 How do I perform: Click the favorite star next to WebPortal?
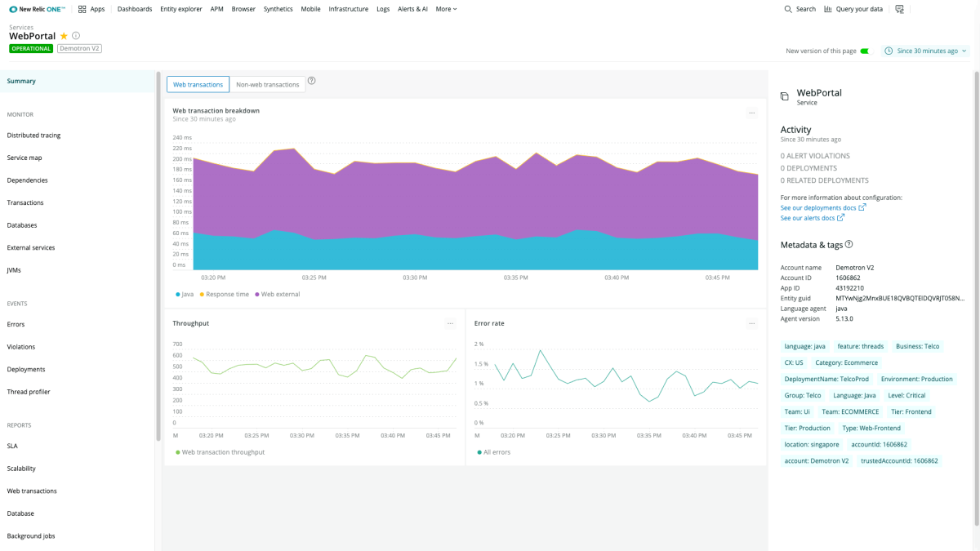tap(64, 36)
